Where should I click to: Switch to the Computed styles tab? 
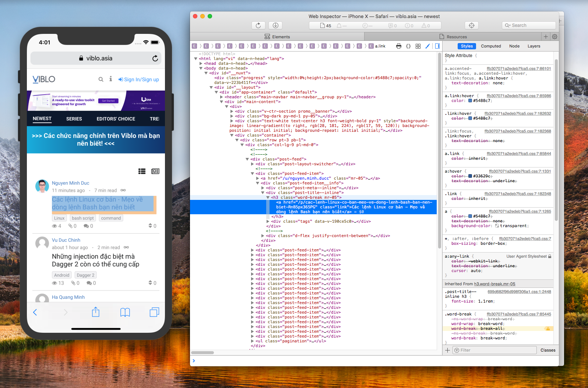[x=491, y=46]
